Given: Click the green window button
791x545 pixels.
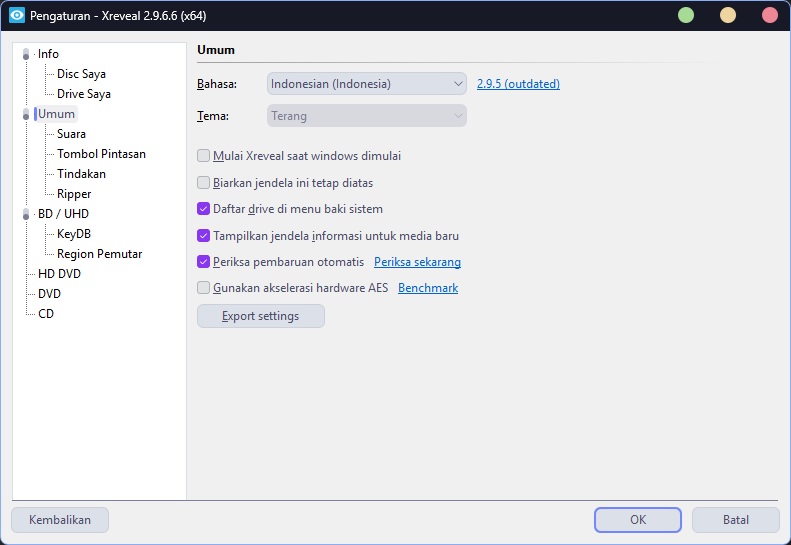Looking at the screenshot, I should pos(686,15).
